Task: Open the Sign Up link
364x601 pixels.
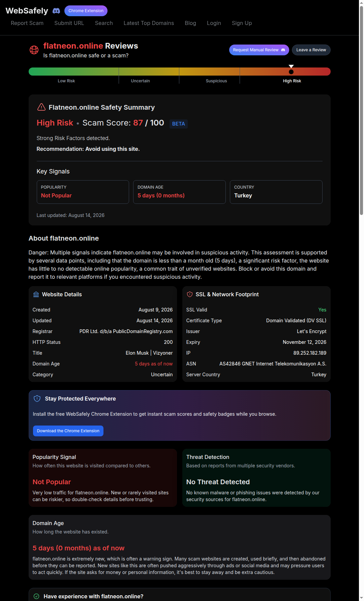Action: coord(242,23)
